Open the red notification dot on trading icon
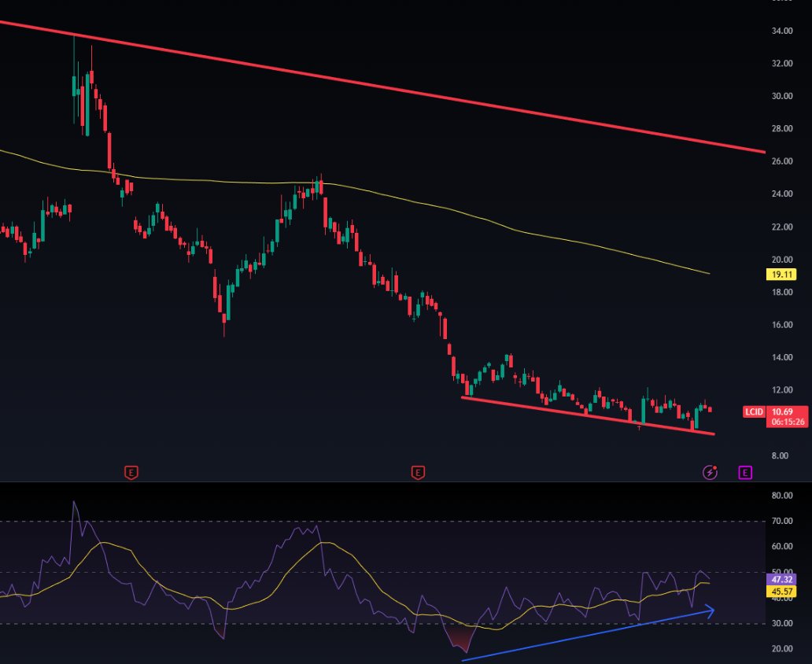Screen dimensions: 812x664 click(715, 467)
